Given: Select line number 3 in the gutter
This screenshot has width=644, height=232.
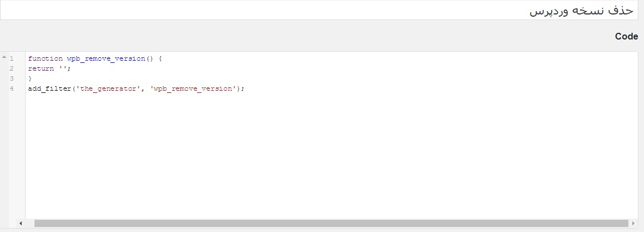Looking at the screenshot, I should tap(12, 78).
